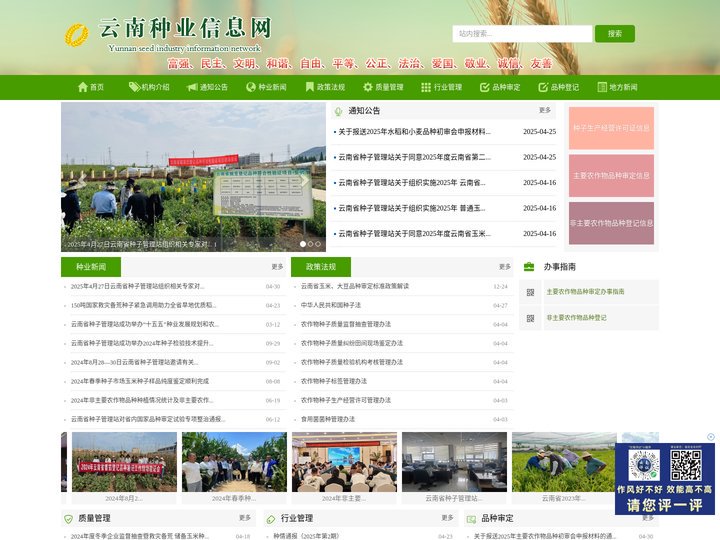Screen dimensions: 720x540
Task: Click the bookmark icon beside 政策法规 menu
Action: coord(309,87)
